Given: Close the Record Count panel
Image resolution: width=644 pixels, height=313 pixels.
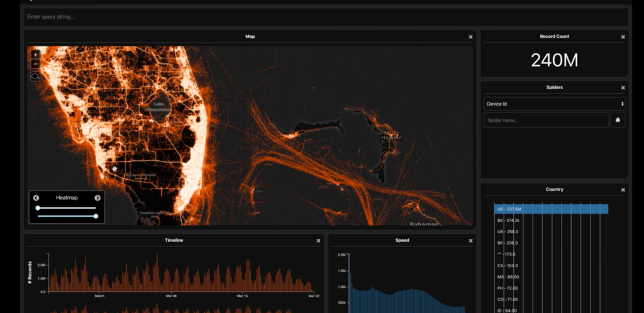Looking at the screenshot, I should (623, 37).
